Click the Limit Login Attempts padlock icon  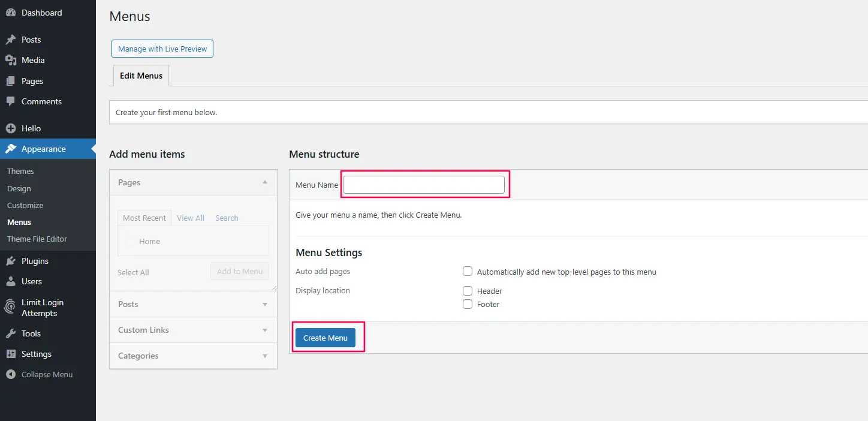pyautogui.click(x=10, y=306)
